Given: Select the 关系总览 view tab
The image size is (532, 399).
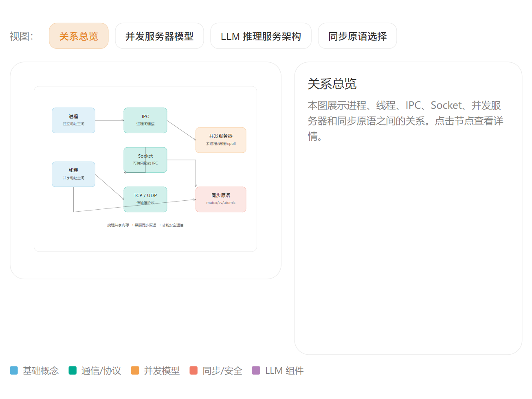Looking at the screenshot, I should [79, 36].
